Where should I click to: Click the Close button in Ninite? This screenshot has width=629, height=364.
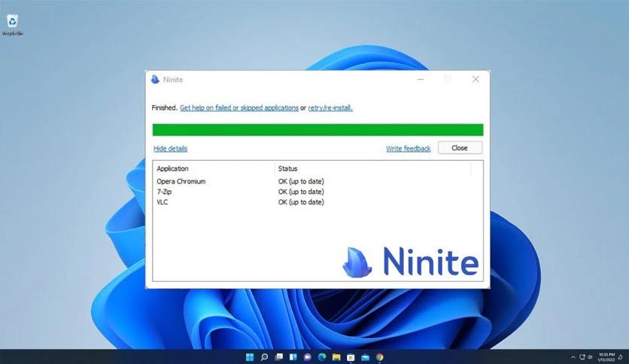point(460,148)
